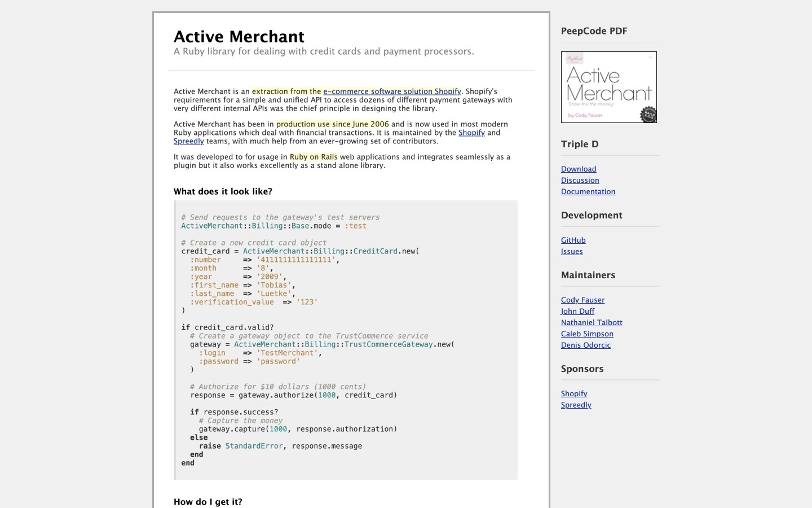
Task: Click the Development sidebar heading
Action: (x=592, y=215)
